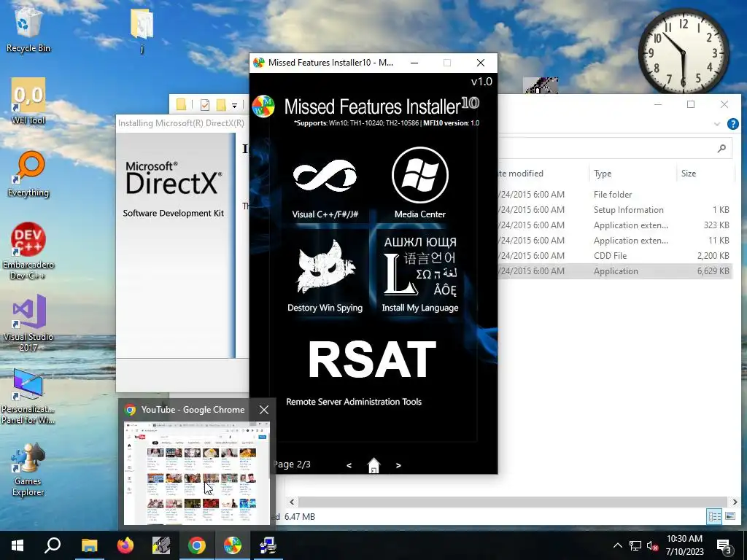Close the YouTube Chrome preview thumbnail
The height and width of the screenshot is (560, 747).
264,410
